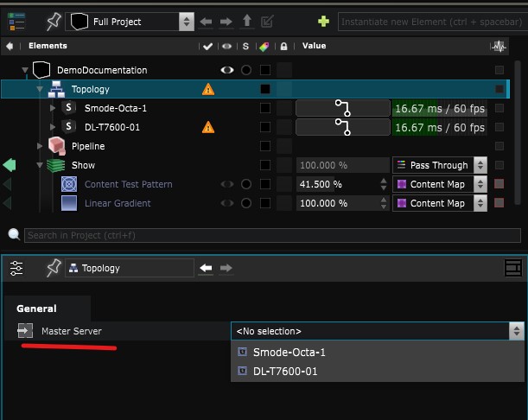This screenshot has width=528, height=420.
Task: Click the parameters sliders icon in the lower panel
Action: pos(16,269)
